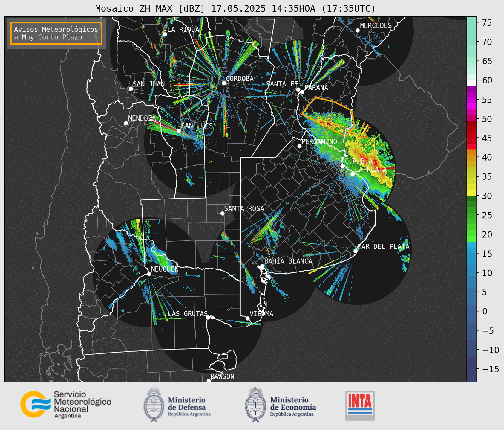Click the Ministerio de Defensa emblem
This screenshot has height=430, width=504.
point(154,405)
